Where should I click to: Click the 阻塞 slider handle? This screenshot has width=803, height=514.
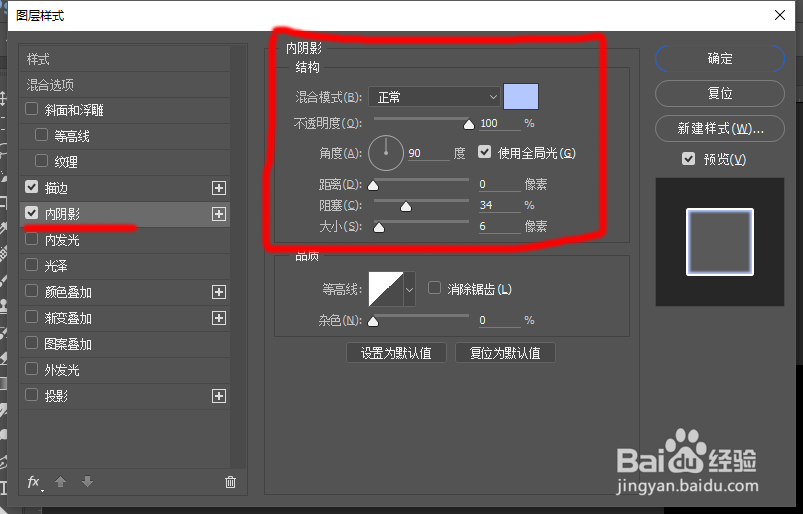(406, 206)
